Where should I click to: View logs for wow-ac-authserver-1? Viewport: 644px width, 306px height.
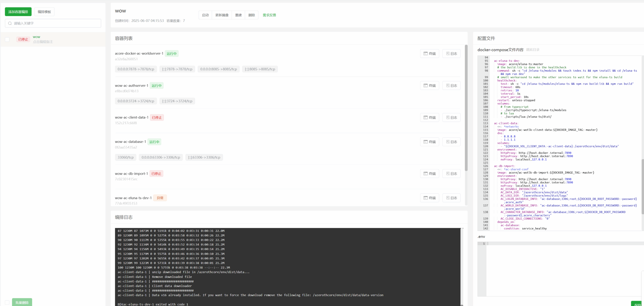pos(452,86)
